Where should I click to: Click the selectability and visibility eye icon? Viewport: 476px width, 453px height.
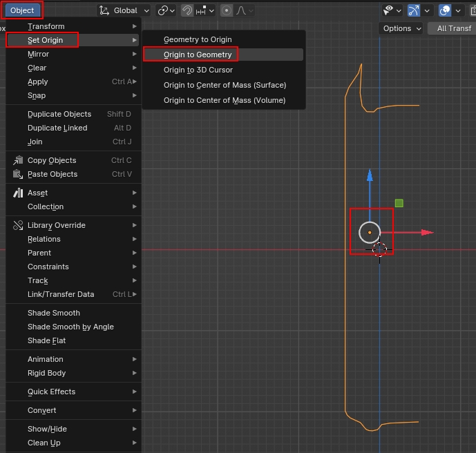point(390,10)
